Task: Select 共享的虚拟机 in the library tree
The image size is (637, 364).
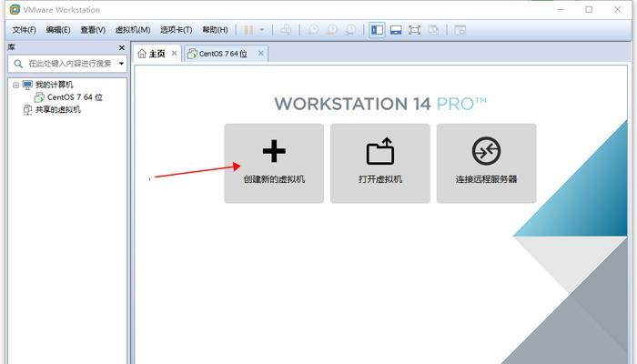Action: tap(58, 109)
